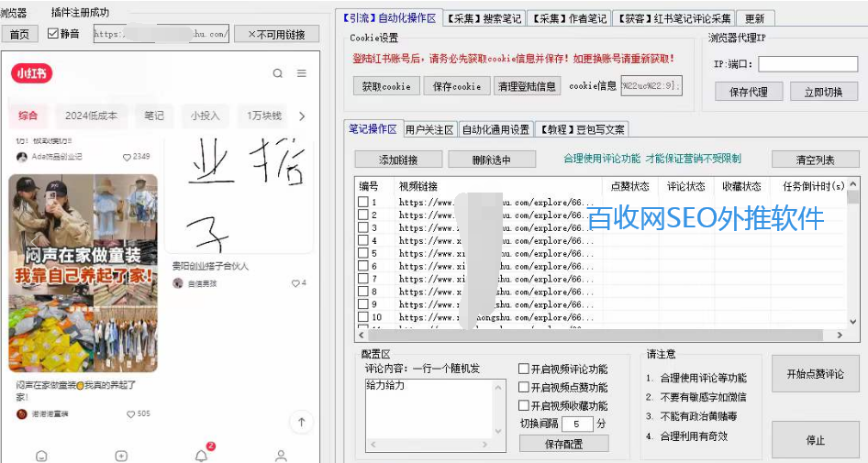Click the 保存cookie button

point(457,86)
